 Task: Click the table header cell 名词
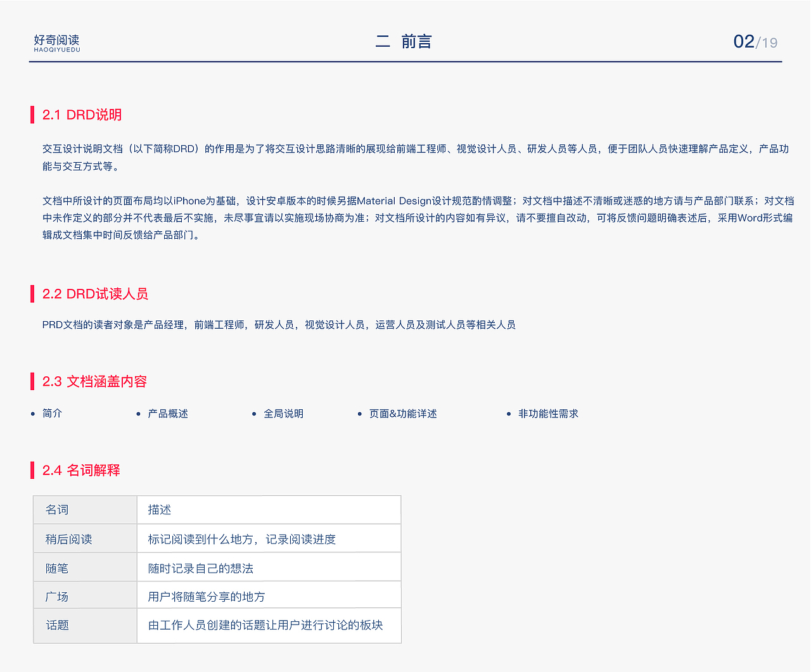pyautogui.click(x=86, y=510)
